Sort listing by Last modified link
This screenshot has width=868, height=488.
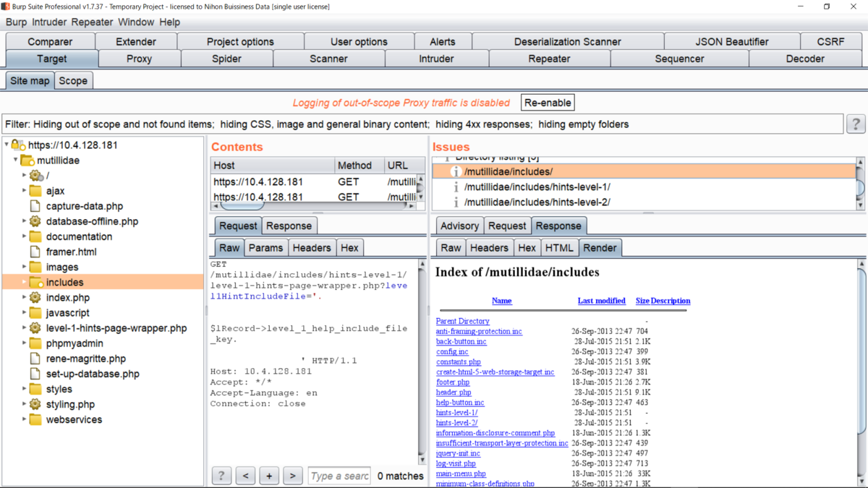click(602, 301)
